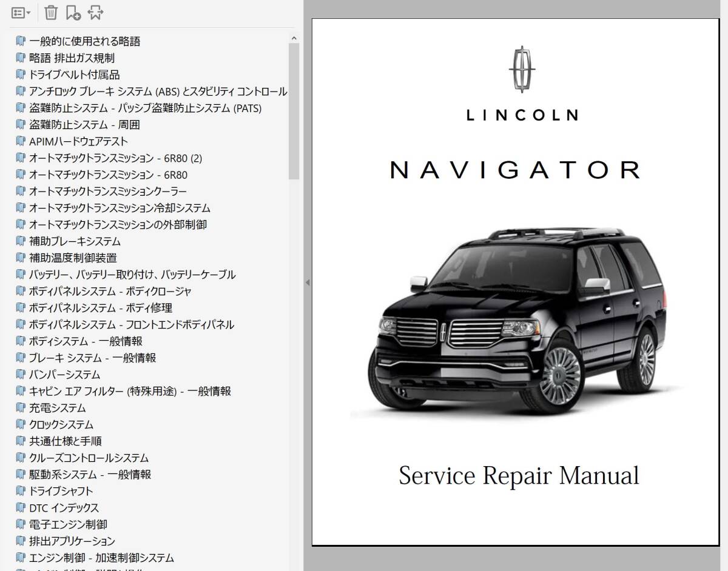Viewport: 728px width, 571px height.
Task: Click the NAVIGATOR title text on page
Action: pyautogui.click(x=515, y=170)
